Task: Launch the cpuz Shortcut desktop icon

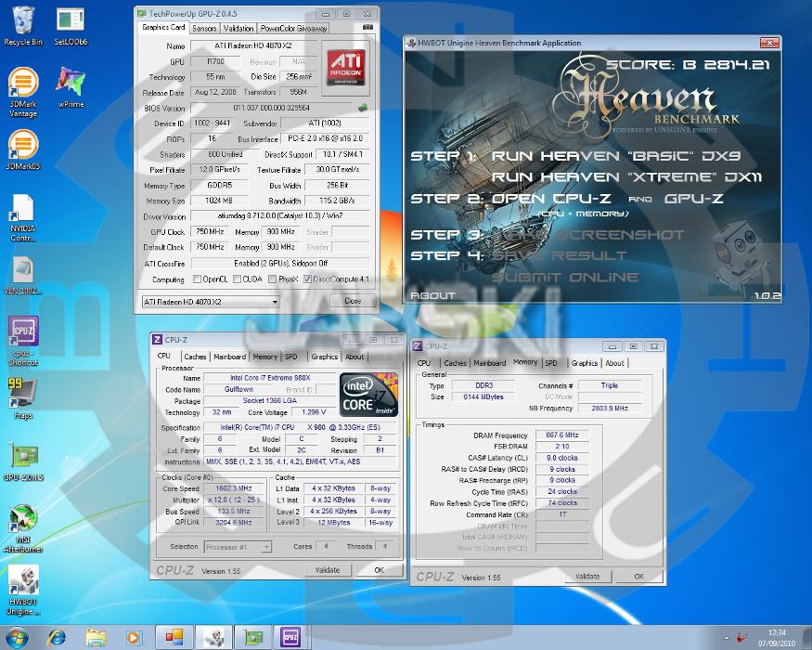Action: (x=23, y=341)
